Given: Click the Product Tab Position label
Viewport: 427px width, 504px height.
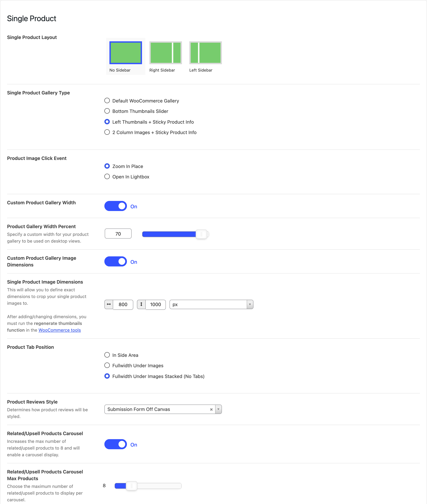Looking at the screenshot, I should (x=31, y=347).
